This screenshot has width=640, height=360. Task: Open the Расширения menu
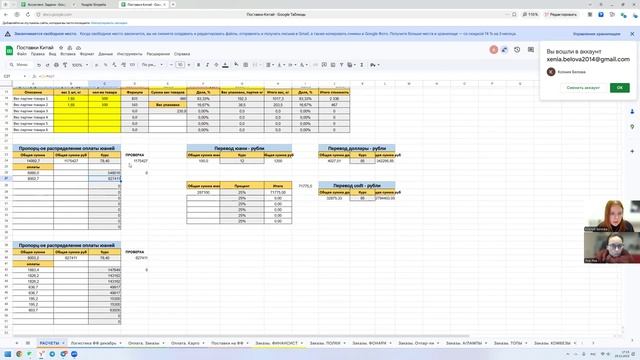(158, 54)
